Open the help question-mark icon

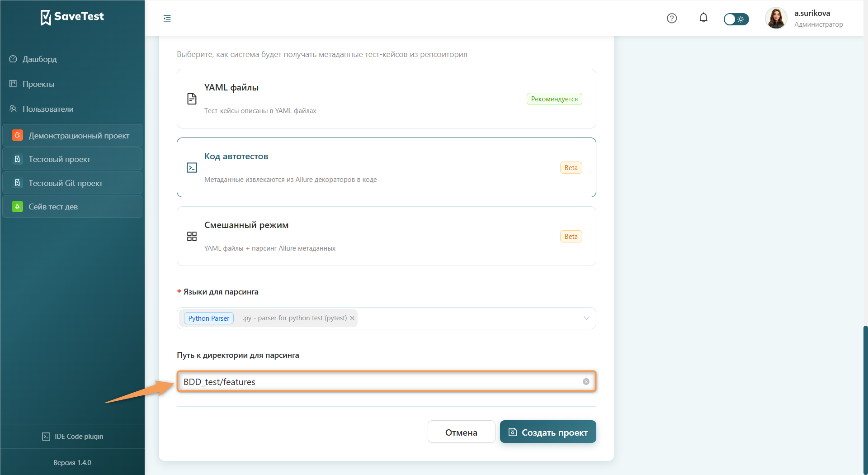[x=672, y=18]
